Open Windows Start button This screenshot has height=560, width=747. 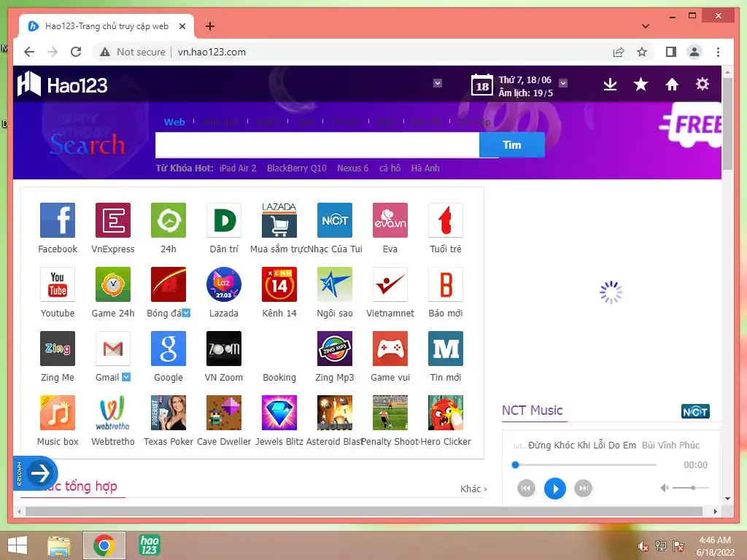tap(18, 545)
